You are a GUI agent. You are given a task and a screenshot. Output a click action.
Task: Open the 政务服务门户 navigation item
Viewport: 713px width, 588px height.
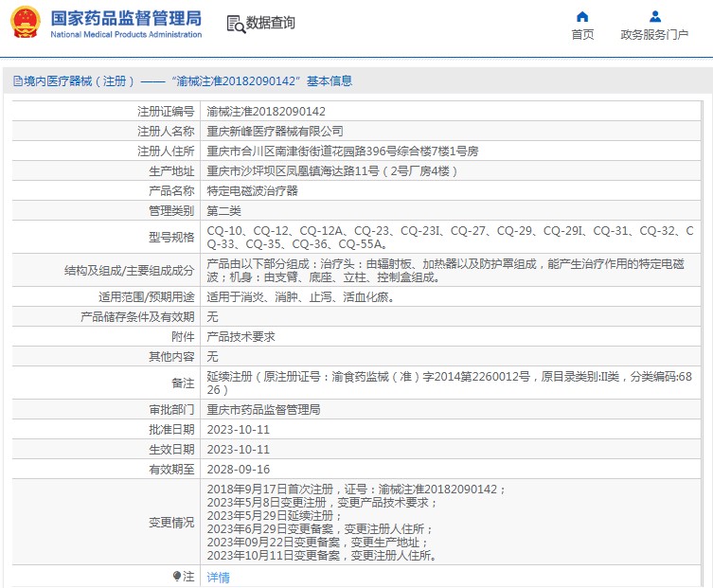[654, 35]
